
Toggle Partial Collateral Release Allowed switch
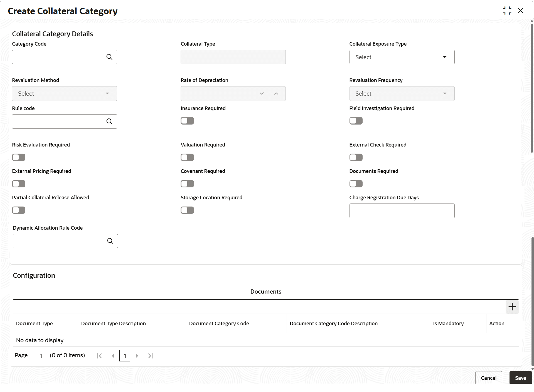point(19,210)
